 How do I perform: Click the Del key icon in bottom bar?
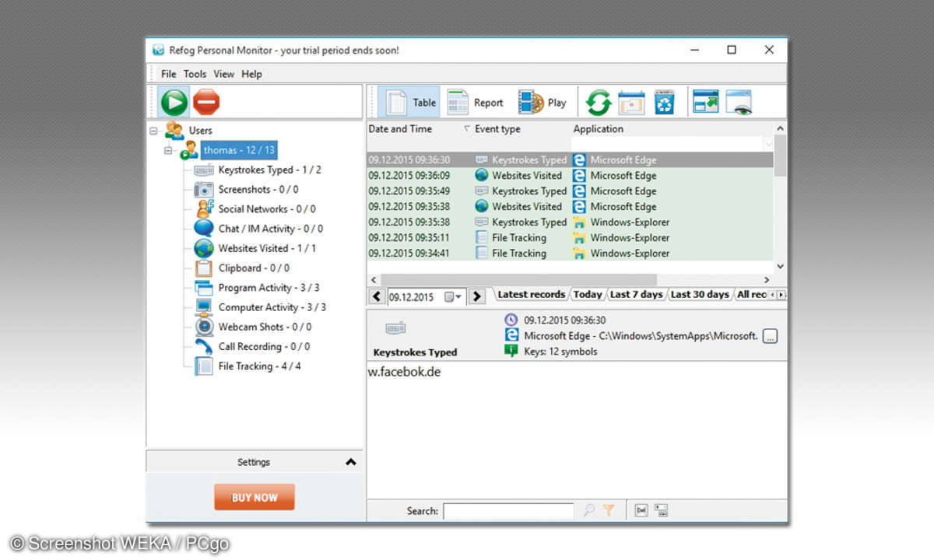point(641,510)
